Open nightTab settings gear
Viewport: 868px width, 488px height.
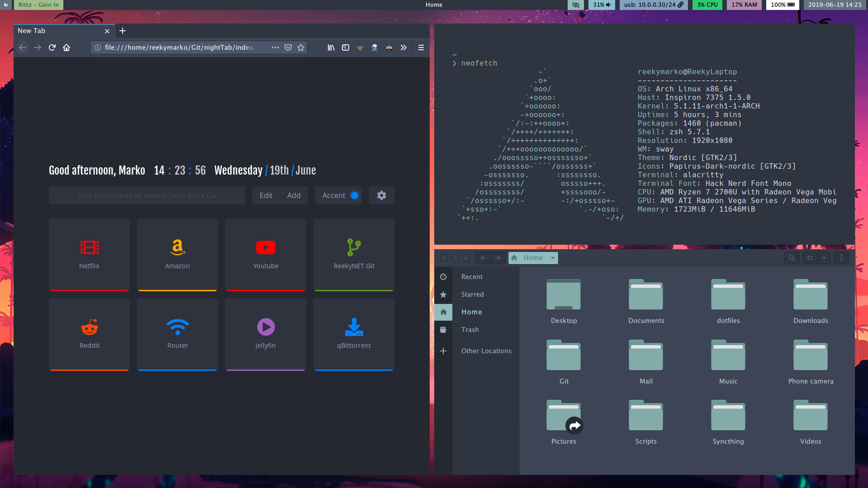[382, 195]
